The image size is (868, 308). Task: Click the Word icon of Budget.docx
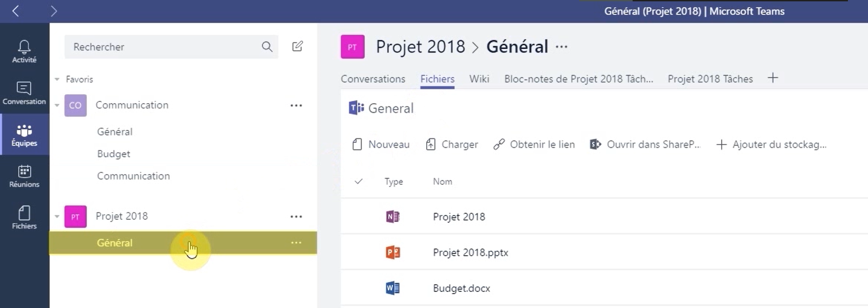tap(393, 288)
